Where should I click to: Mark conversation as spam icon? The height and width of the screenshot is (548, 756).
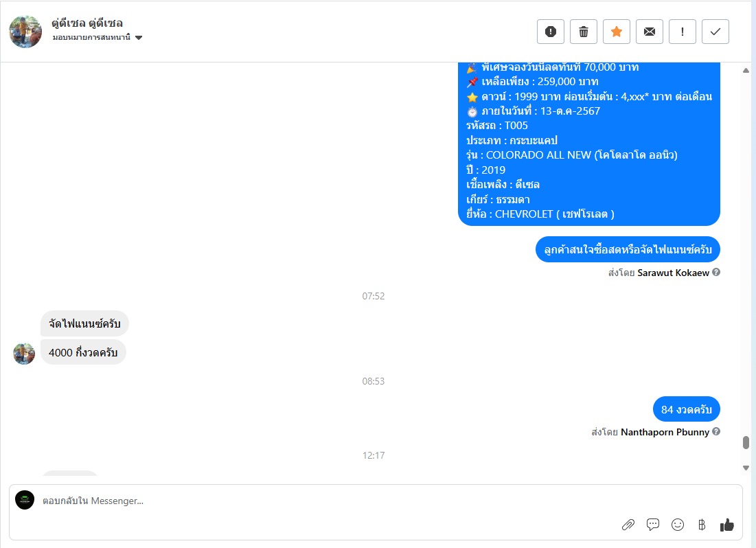point(551,32)
